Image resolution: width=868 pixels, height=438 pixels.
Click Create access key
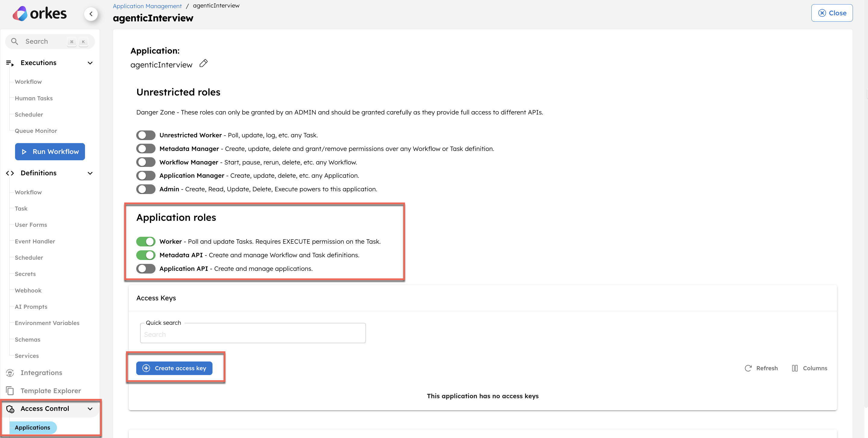click(174, 368)
